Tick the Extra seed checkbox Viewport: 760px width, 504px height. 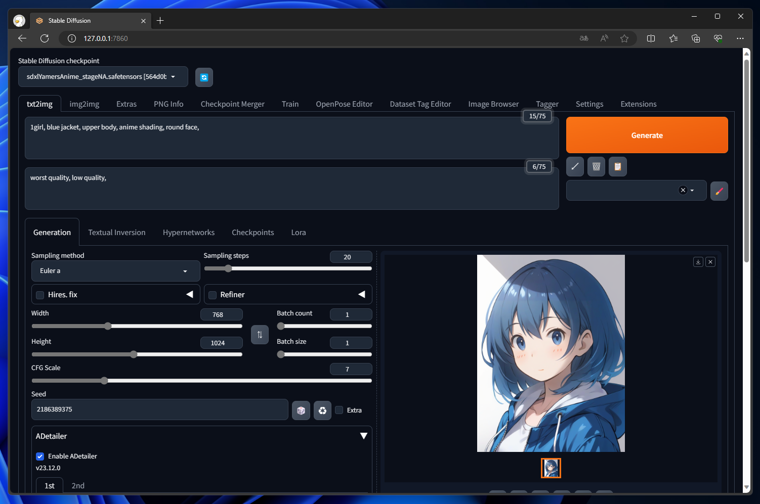pos(339,410)
